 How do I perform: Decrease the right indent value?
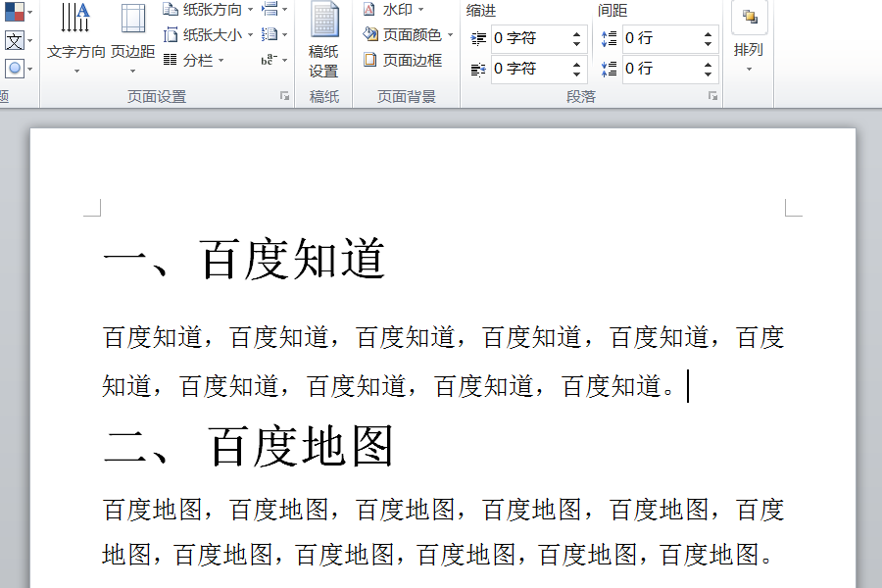(x=576, y=74)
